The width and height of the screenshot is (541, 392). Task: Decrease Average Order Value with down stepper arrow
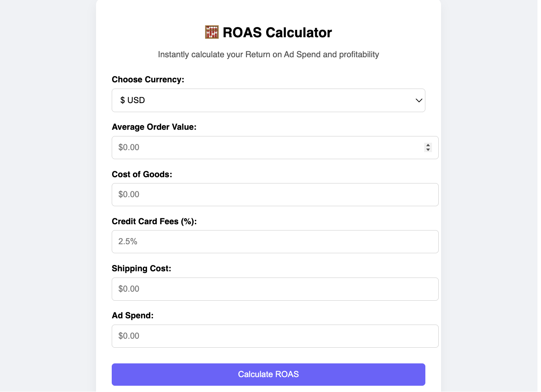coord(428,150)
